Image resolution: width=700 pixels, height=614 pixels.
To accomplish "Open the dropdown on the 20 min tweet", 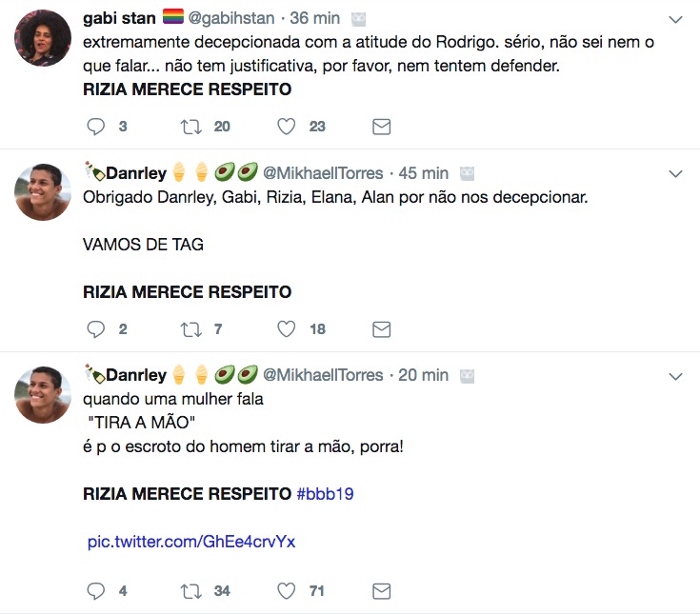I will (x=675, y=376).
